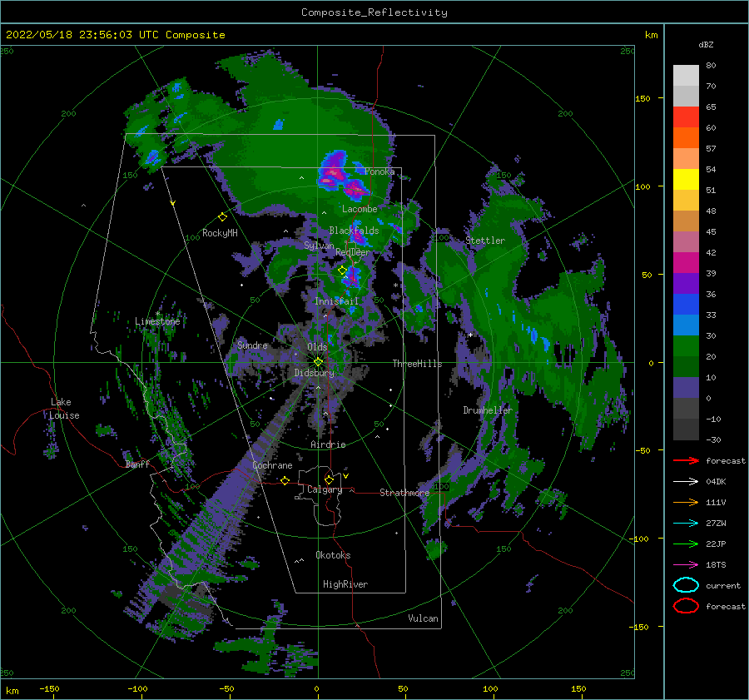Click the Blackfalds label

[354, 231]
